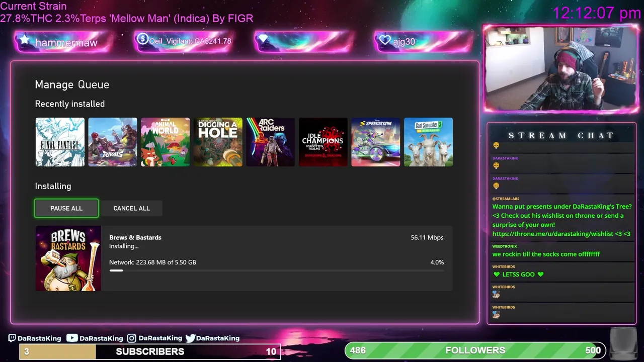This screenshot has width=644, height=362.
Task: Click the Installing... status text
Action: click(124, 246)
